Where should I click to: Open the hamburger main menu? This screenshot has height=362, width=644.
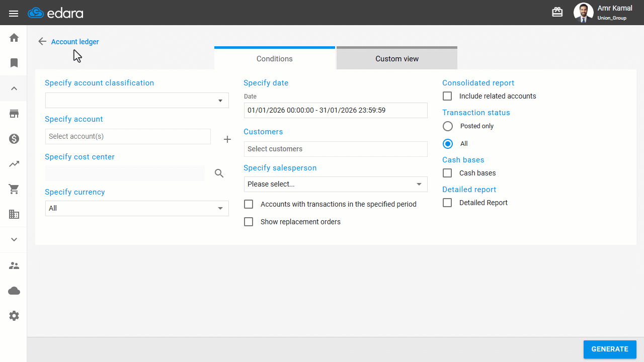[14, 14]
